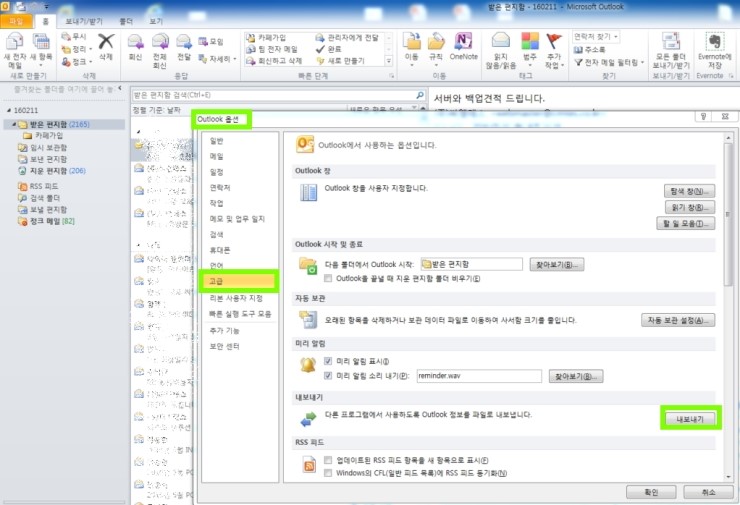This screenshot has width=740, height=505.
Task: Uncheck 미리 알림 소리 내기 checkbox
Action: pos(328,376)
